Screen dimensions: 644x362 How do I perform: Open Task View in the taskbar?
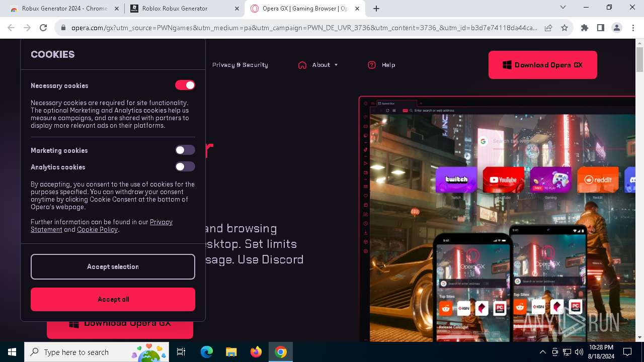coord(182,352)
